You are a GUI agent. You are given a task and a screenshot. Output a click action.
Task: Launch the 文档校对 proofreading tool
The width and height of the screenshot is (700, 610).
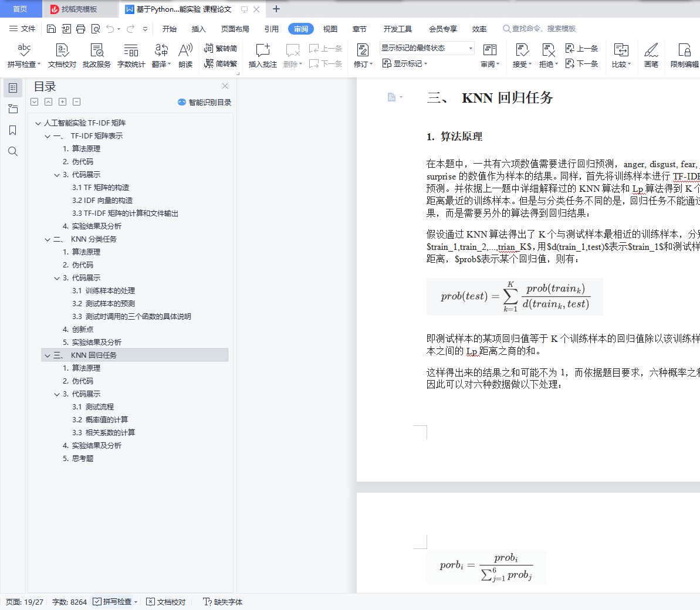(62, 55)
